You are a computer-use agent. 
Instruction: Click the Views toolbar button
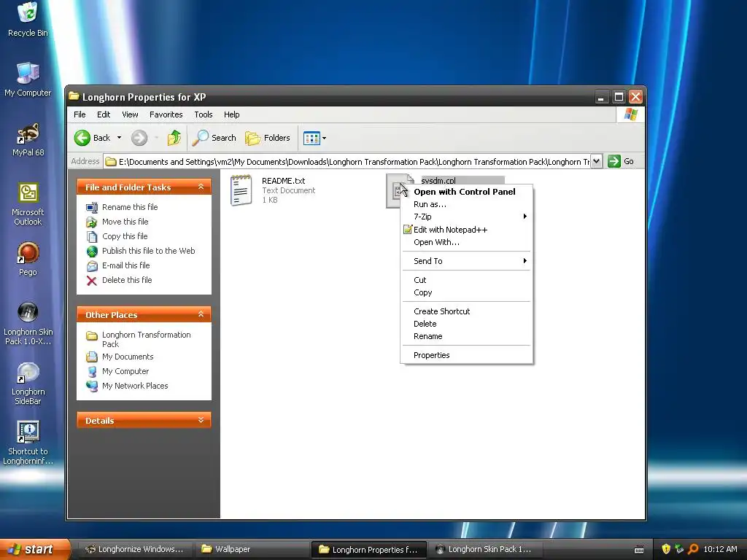point(311,138)
